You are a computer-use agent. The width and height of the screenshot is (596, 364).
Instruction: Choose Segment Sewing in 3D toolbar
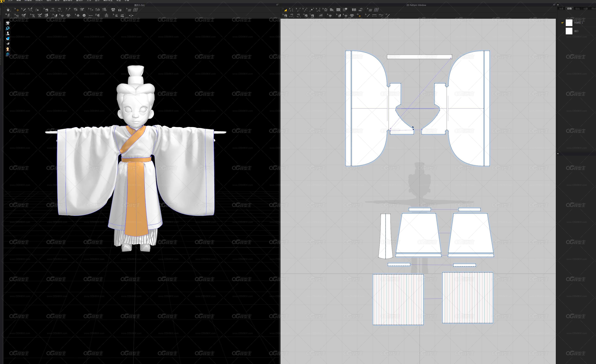click(x=53, y=10)
